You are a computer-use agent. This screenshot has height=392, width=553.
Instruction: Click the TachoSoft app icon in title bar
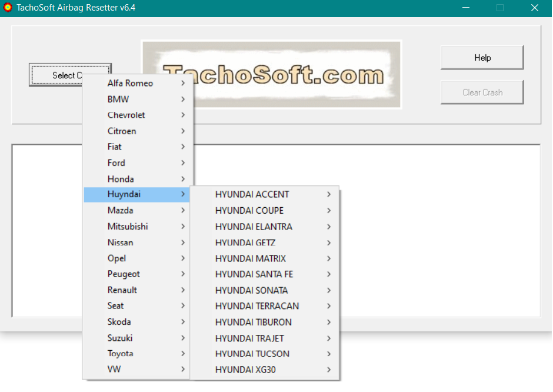click(x=8, y=8)
